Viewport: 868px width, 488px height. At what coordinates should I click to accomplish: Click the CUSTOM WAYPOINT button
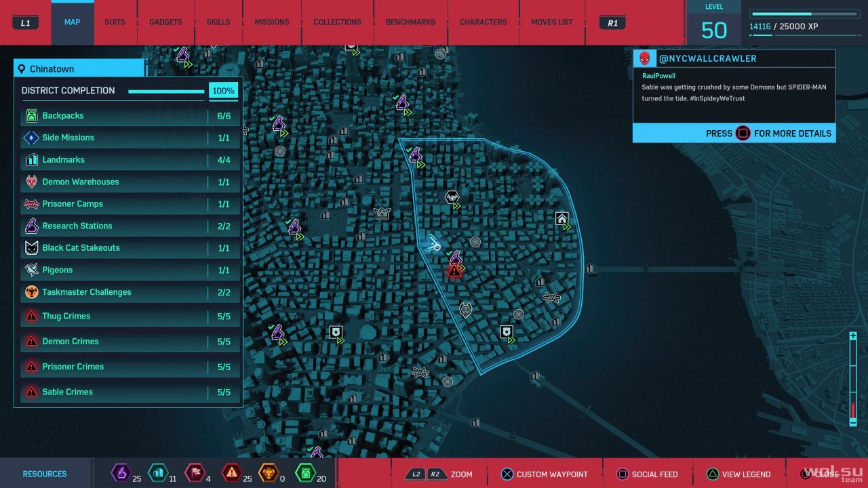coord(544,474)
